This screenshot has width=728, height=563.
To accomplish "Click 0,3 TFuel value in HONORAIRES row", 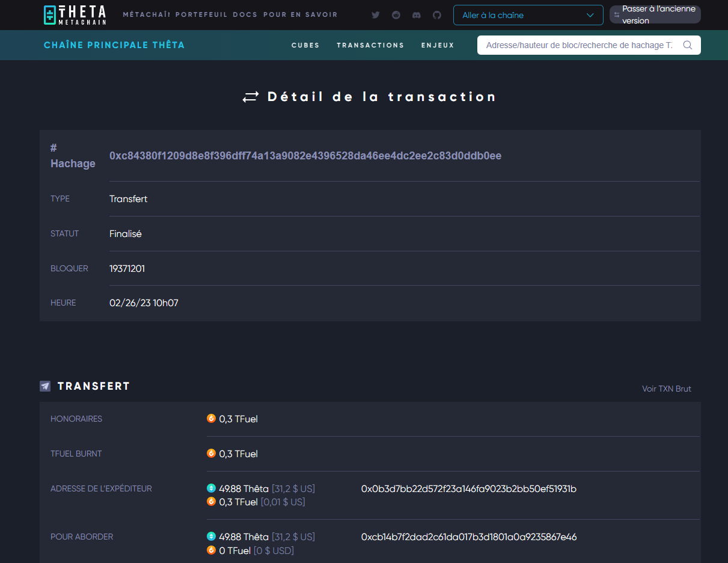I will [x=239, y=419].
